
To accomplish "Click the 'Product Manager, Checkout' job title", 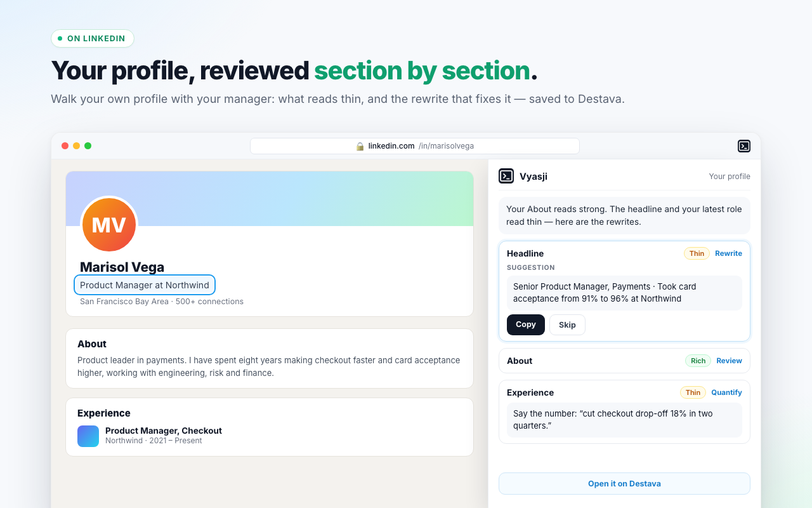I will (164, 431).
